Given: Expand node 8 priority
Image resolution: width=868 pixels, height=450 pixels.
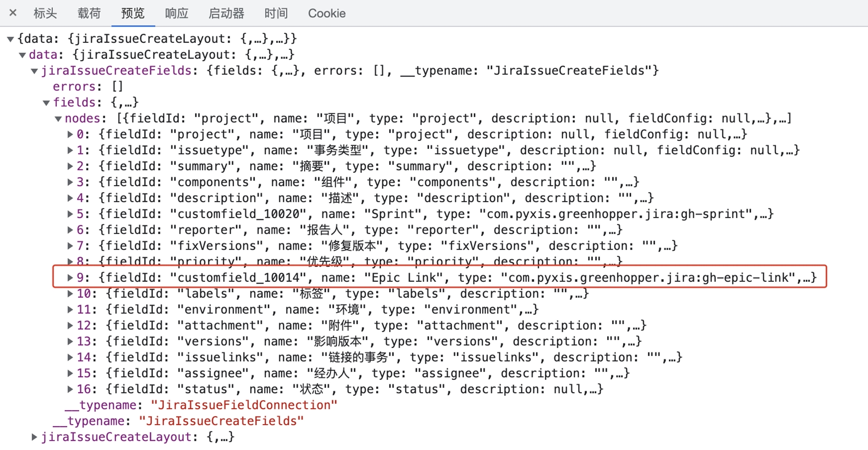Looking at the screenshot, I should [x=70, y=261].
